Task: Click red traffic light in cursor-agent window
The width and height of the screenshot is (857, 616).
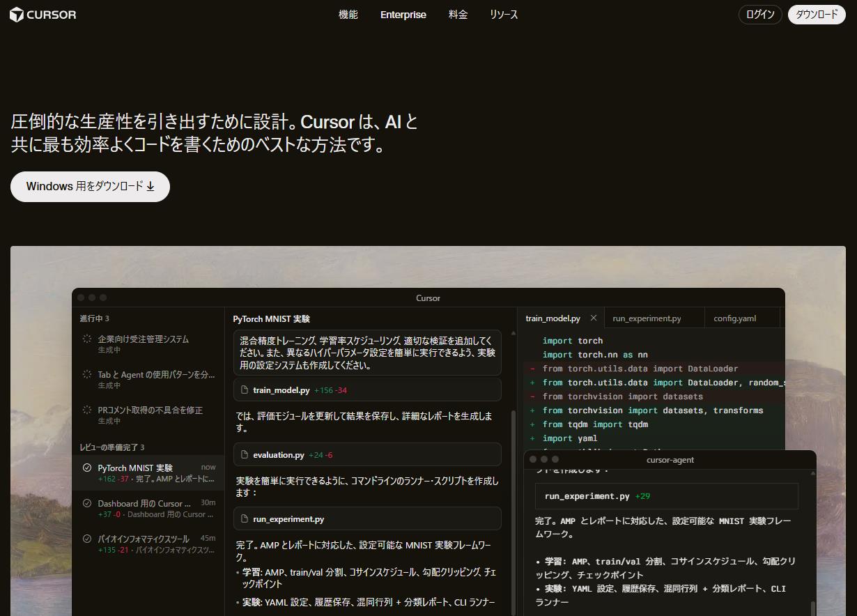Action: [x=533, y=459]
